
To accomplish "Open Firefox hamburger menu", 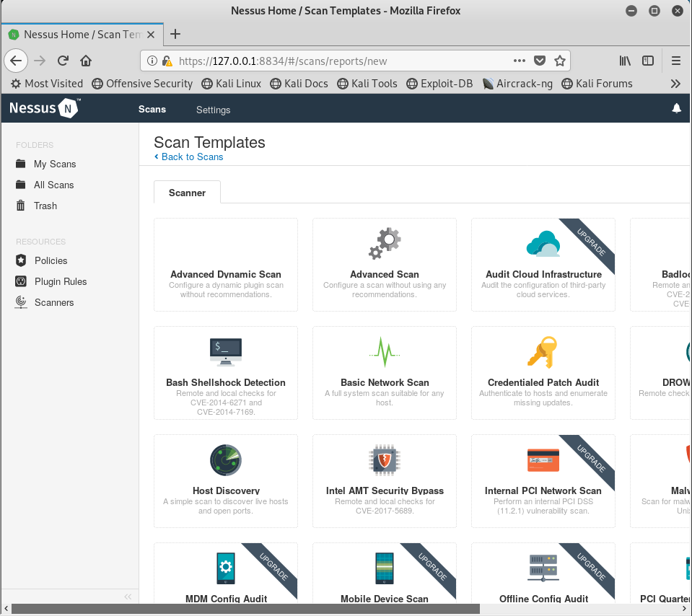I will pos(675,61).
